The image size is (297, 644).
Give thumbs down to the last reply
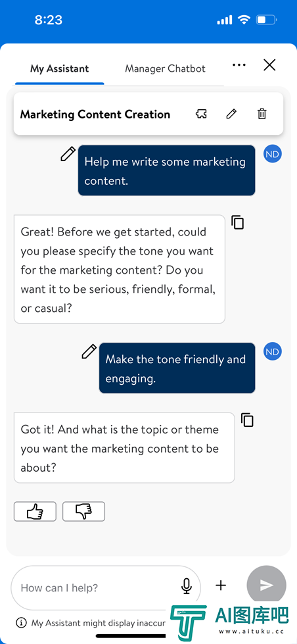click(x=83, y=512)
